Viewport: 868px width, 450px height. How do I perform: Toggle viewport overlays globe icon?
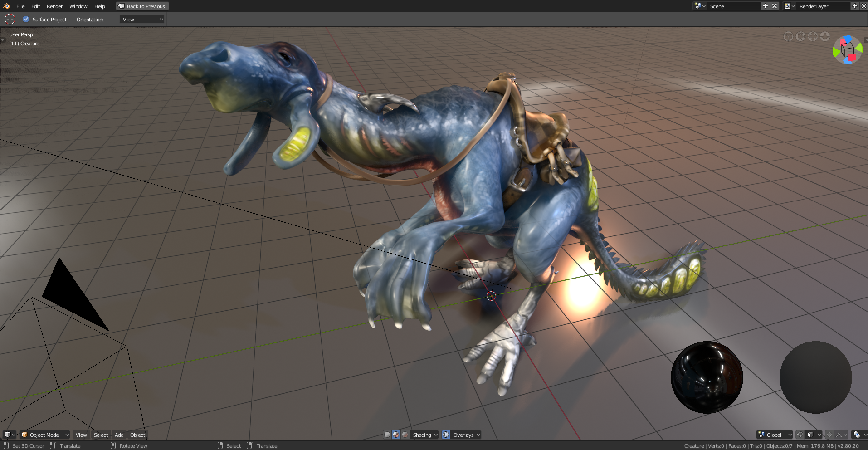[x=446, y=435]
